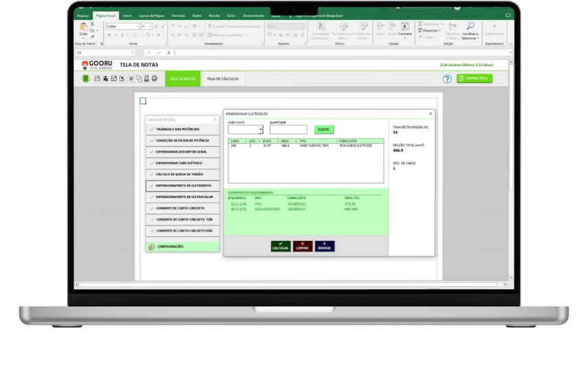
Task: Click the bold formatting icon
Action: pyautogui.click(x=109, y=35)
